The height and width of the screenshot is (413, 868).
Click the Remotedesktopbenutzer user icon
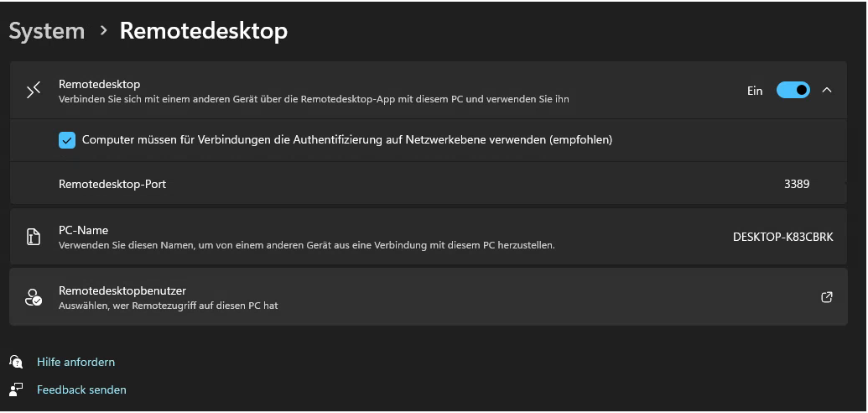(34, 297)
